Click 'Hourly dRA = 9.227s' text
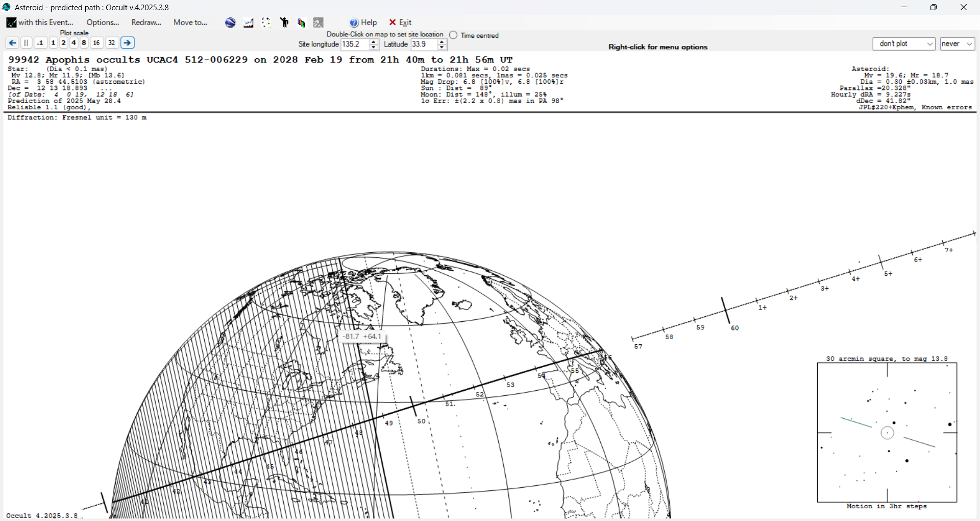This screenshot has width=980, height=521. tap(871, 94)
